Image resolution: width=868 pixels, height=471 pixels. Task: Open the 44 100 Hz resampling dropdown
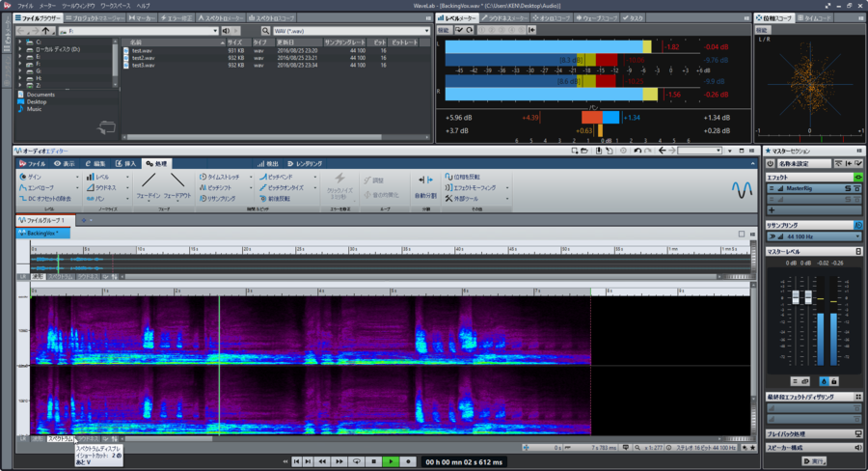[x=814, y=236]
